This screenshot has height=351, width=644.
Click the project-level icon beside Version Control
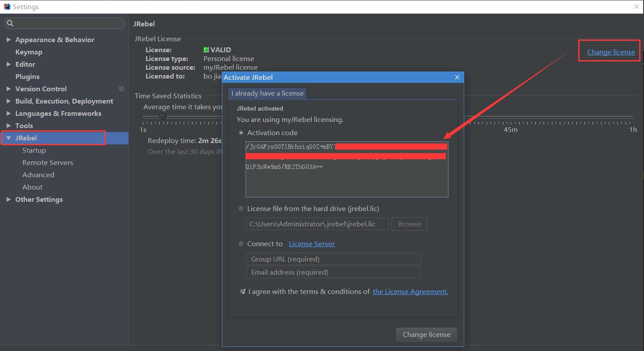(122, 89)
